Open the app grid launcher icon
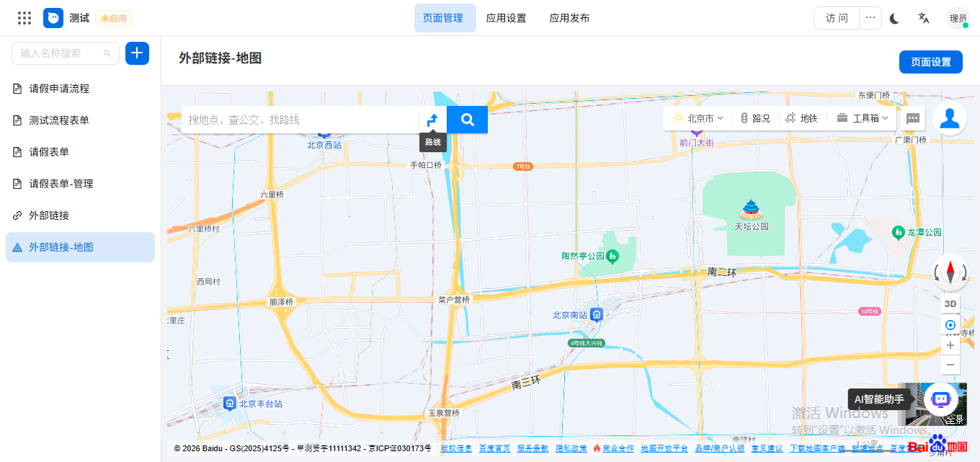Viewport: 980px width, 462px height. pyautogui.click(x=24, y=18)
